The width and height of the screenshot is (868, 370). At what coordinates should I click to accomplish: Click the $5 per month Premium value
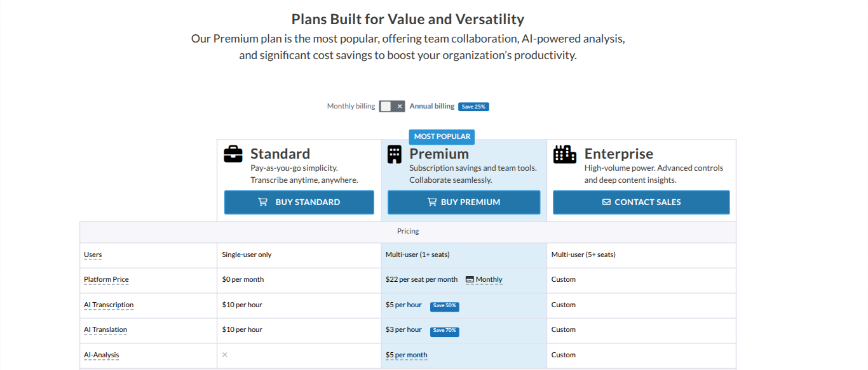point(407,355)
